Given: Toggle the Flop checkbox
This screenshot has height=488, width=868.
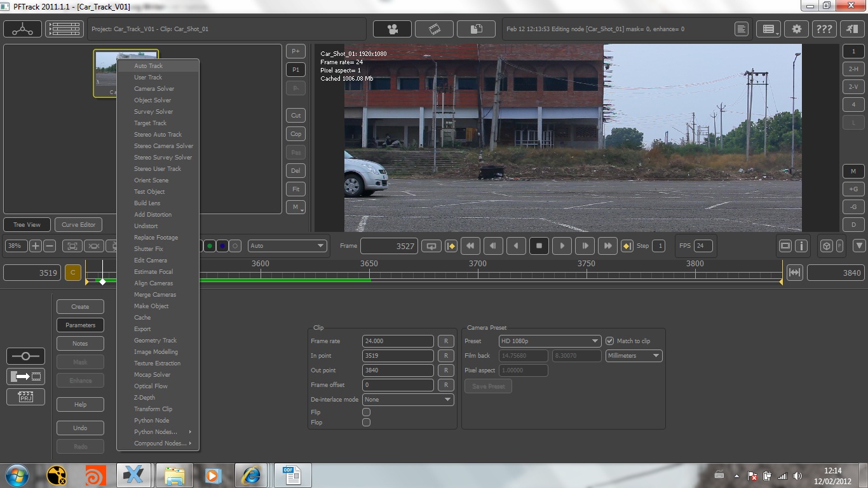Looking at the screenshot, I should coord(367,422).
